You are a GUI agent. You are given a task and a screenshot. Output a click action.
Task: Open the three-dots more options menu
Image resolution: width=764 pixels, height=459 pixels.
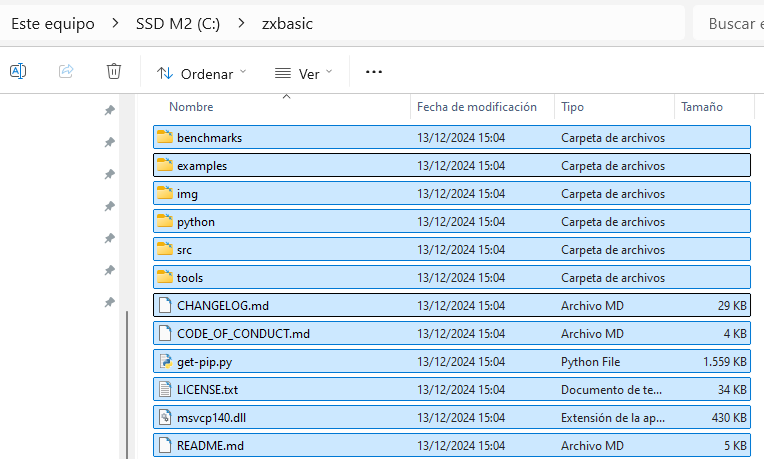[374, 72]
